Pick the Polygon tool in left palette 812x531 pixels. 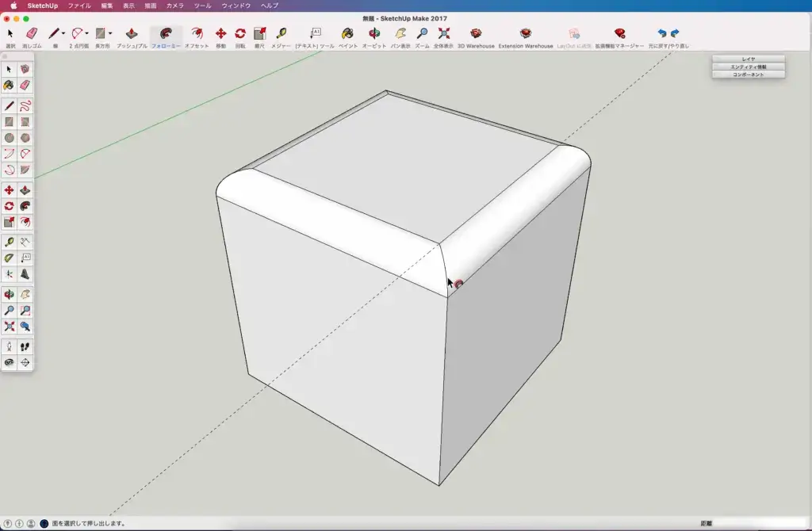pyautogui.click(x=25, y=138)
